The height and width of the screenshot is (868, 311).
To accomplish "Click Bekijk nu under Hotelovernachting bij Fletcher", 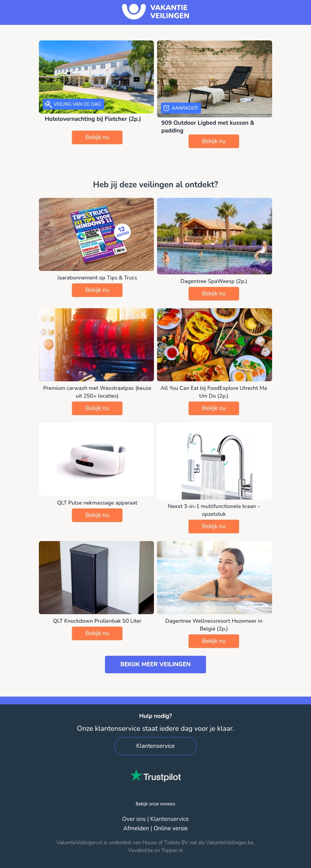I will coord(97,137).
